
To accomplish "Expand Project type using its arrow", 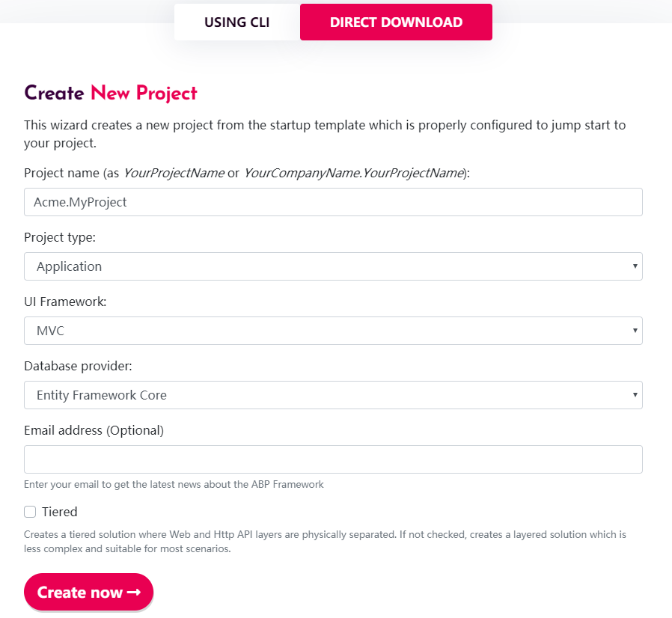I will (x=635, y=266).
